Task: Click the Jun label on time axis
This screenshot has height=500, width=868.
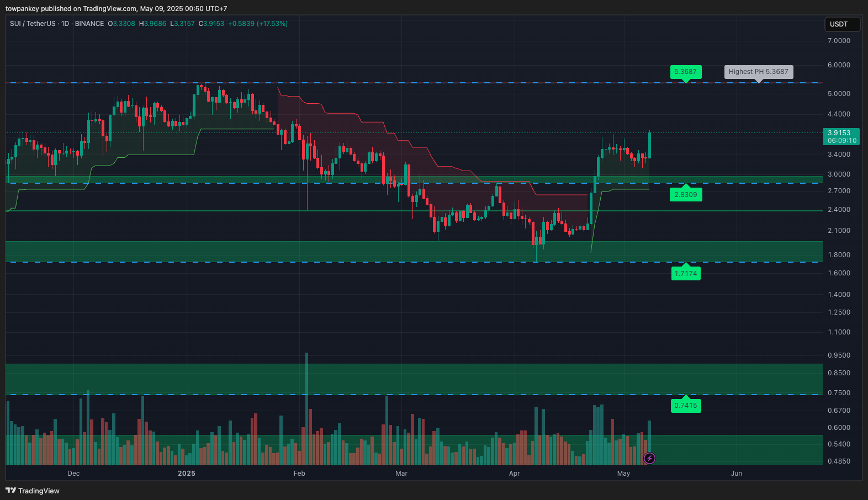Action: (737, 474)
